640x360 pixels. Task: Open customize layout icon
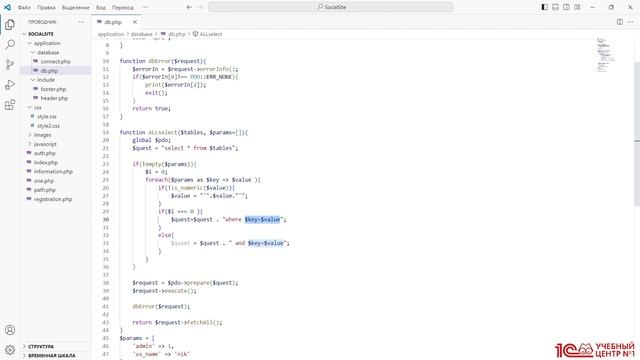[x=577, y=7]
